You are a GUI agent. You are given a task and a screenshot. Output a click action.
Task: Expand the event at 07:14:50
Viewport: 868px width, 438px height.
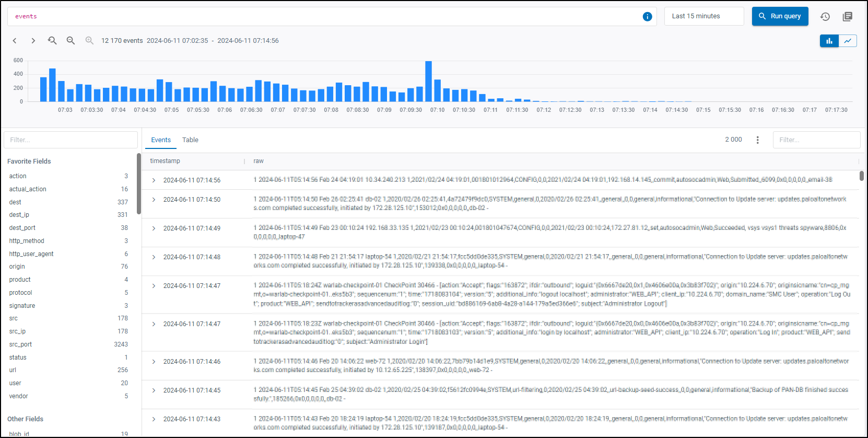(x=154, y=200)
